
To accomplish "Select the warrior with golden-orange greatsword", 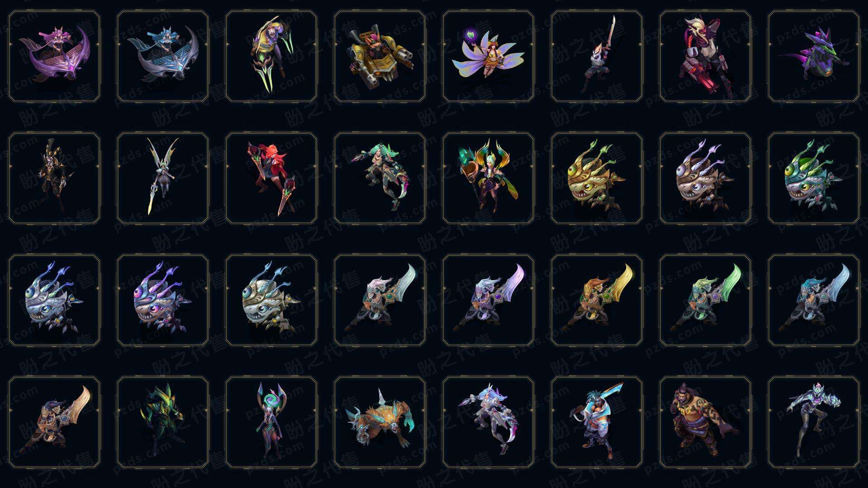I will [x=597, y=300].
